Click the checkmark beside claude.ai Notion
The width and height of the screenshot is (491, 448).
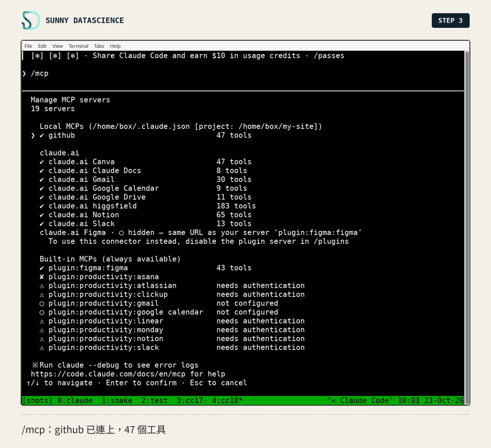click(42, 215)
